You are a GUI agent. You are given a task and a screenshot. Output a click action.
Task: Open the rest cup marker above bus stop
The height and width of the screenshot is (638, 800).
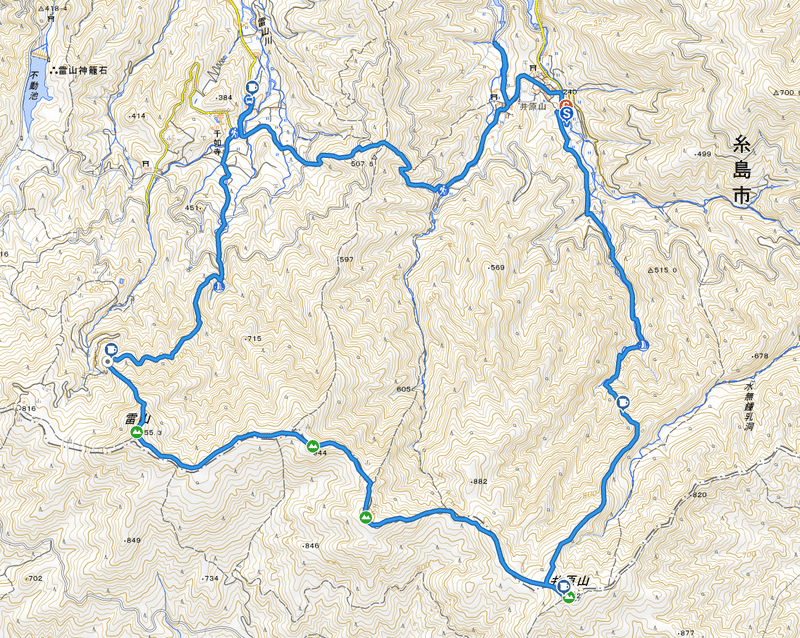pos(251,87)
